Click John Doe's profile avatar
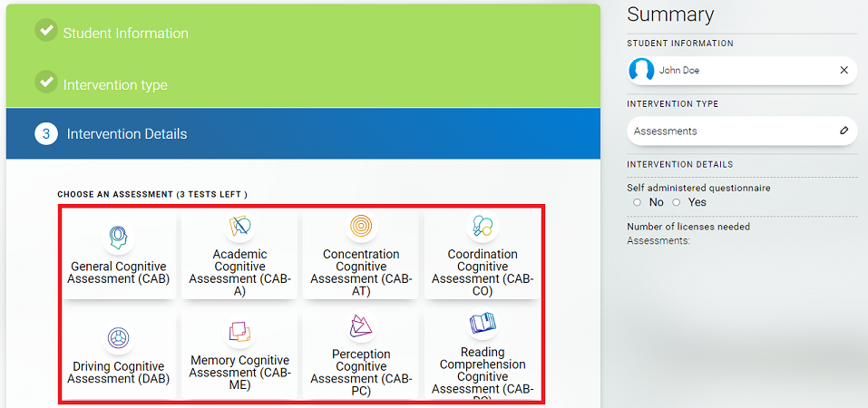This screenshot has width=868, height=408. pyautogui.click(x=642, y=70)
